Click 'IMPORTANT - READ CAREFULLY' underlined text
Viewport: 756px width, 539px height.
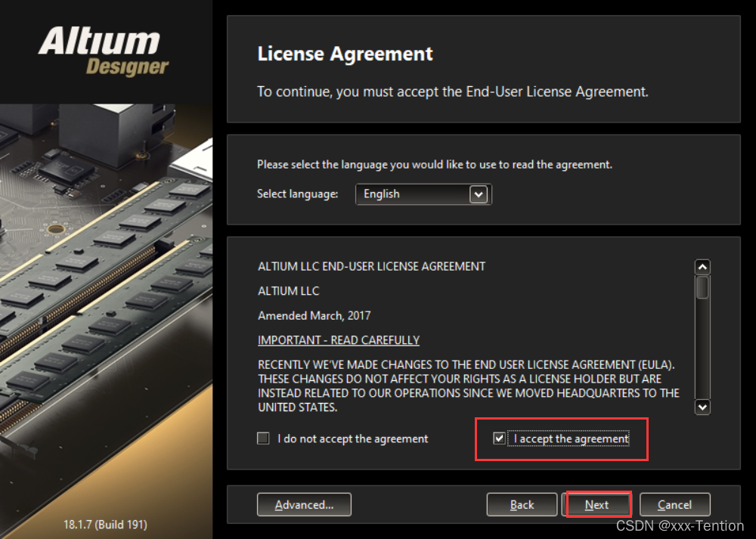[339, 340]
